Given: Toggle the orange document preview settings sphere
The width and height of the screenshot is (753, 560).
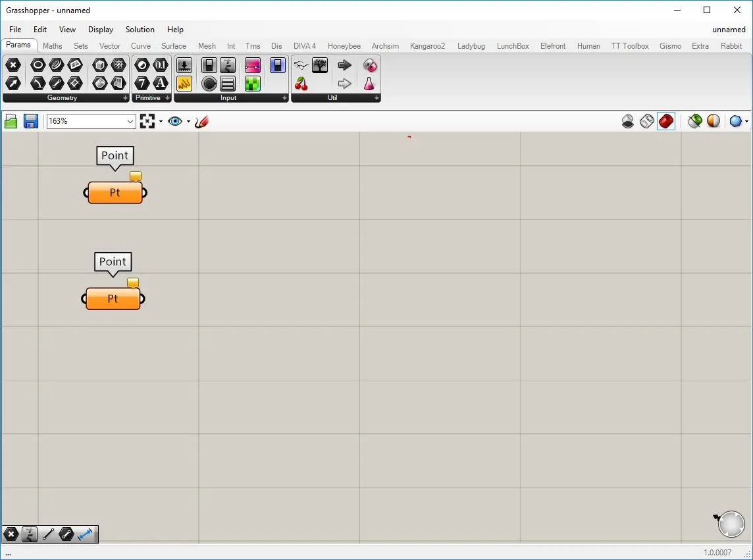Looking at the screenshot, I should pyautogui.click(x=714, y=122).
